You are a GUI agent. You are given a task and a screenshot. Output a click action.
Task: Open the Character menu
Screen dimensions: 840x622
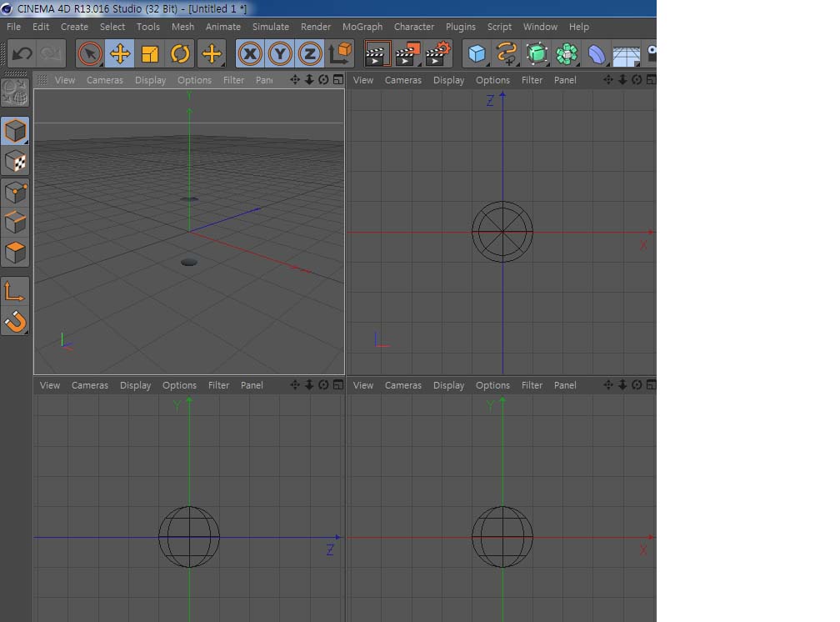click(414, 27)
